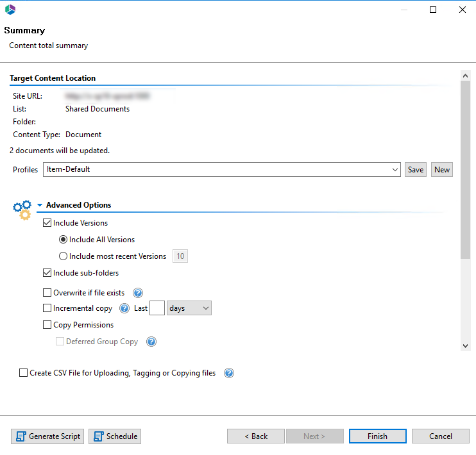Click Generate Script button

point(47,436)
